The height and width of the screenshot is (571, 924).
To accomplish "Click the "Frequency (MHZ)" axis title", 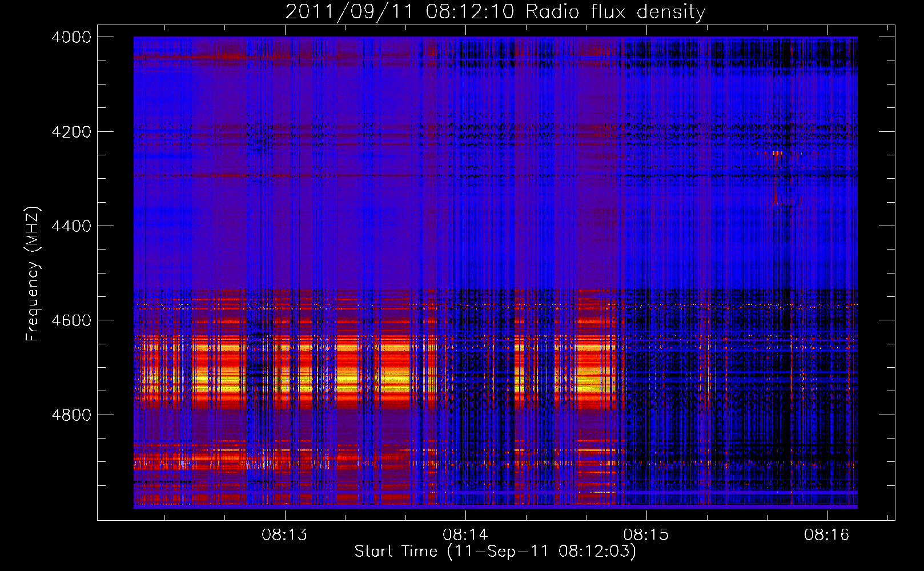I will click(x=33, y=274).
